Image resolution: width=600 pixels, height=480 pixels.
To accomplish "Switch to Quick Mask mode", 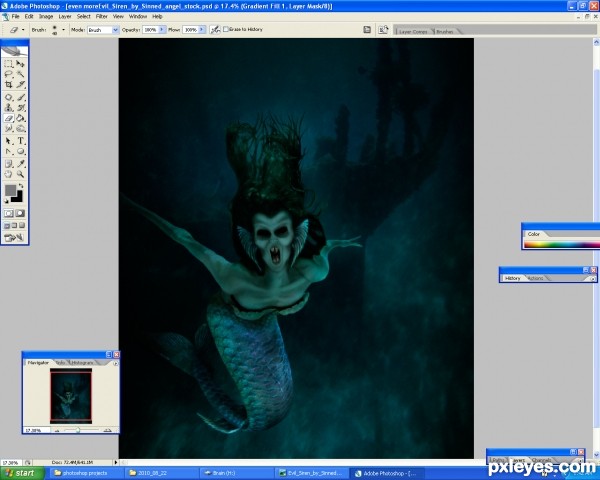I will click(x=20, y=213).
